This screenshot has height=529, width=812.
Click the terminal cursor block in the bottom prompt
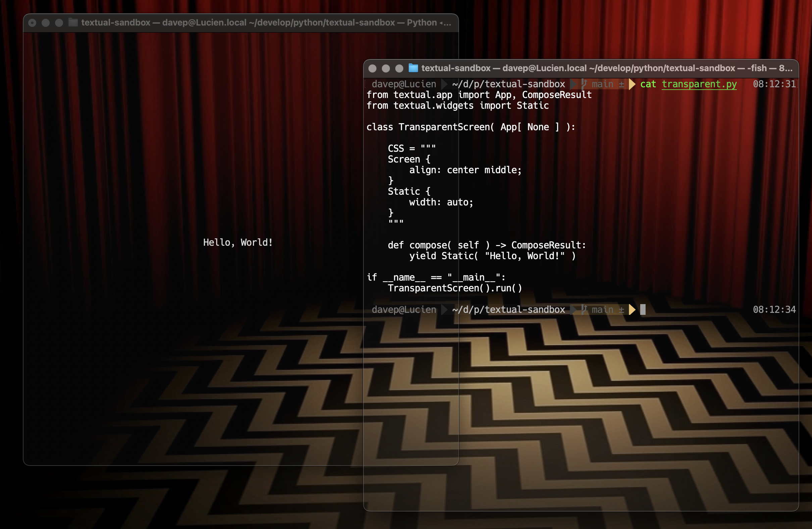[643, 309]
